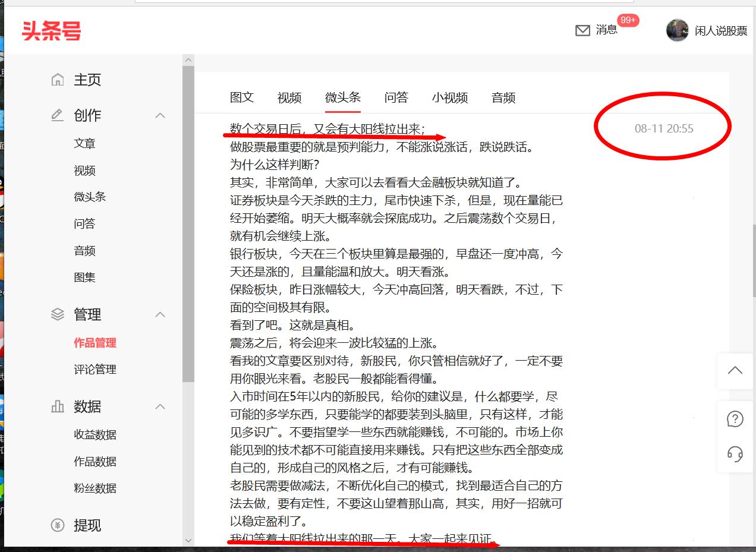Click the 提现 withdrawal ¥ icon

[x=57, y=526]
